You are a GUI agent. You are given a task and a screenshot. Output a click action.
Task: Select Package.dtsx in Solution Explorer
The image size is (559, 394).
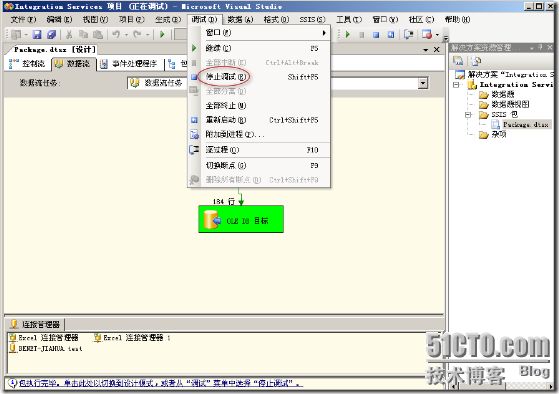(x=520, y=124)
